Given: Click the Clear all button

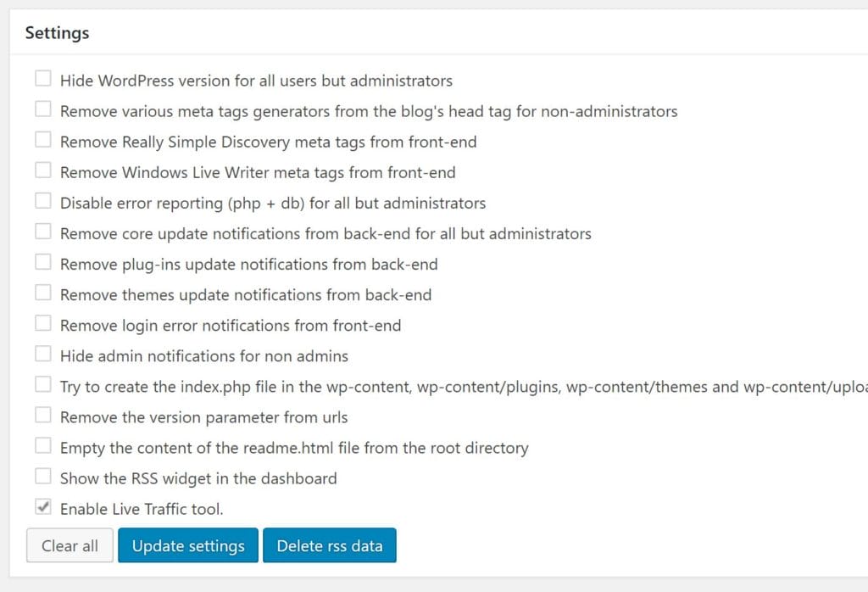Looking at the screenshot, I should coord(70,545).
